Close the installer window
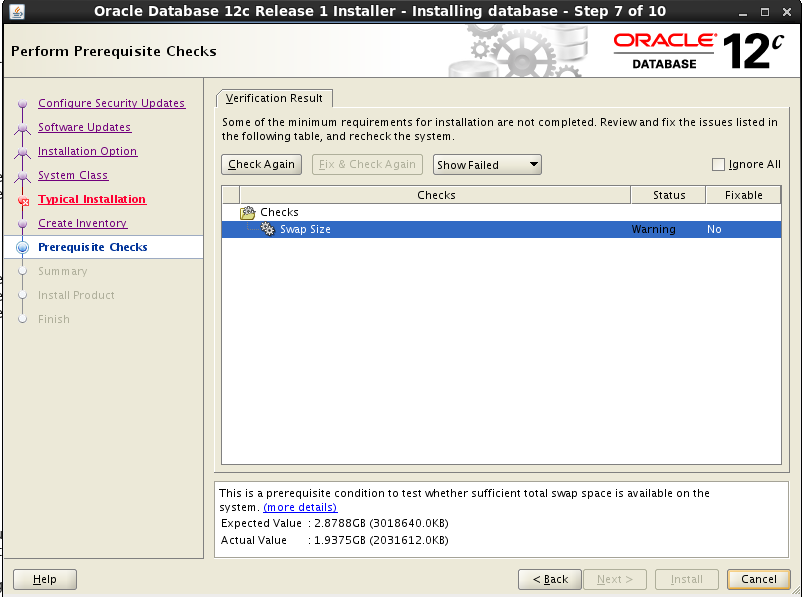 pyautogui.click(x=787, y=12)
